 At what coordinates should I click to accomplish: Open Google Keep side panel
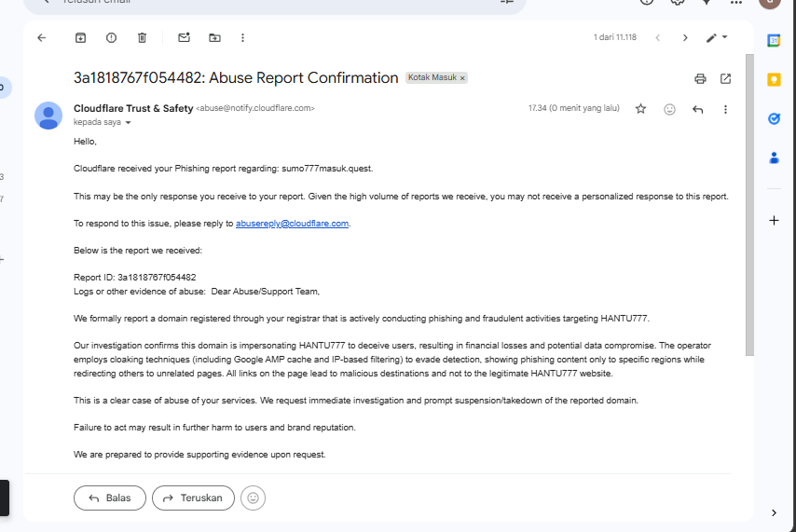click(774, 80)
